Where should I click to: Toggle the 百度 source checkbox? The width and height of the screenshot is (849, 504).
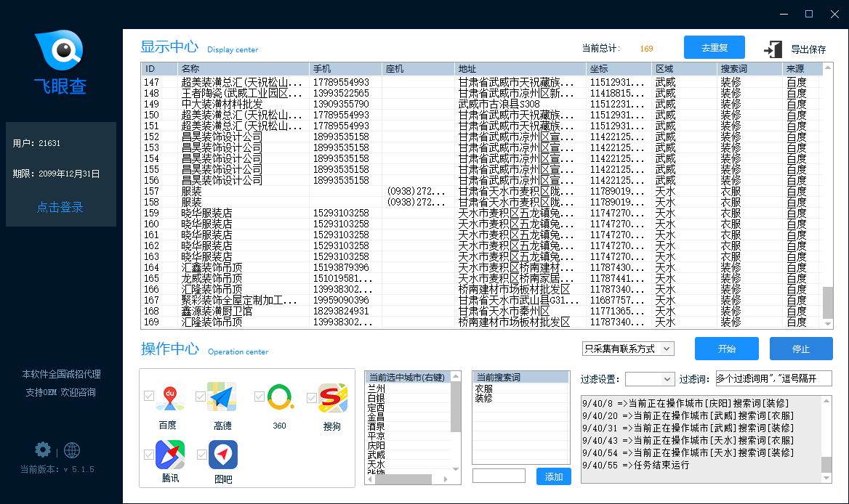pos(149,396)
